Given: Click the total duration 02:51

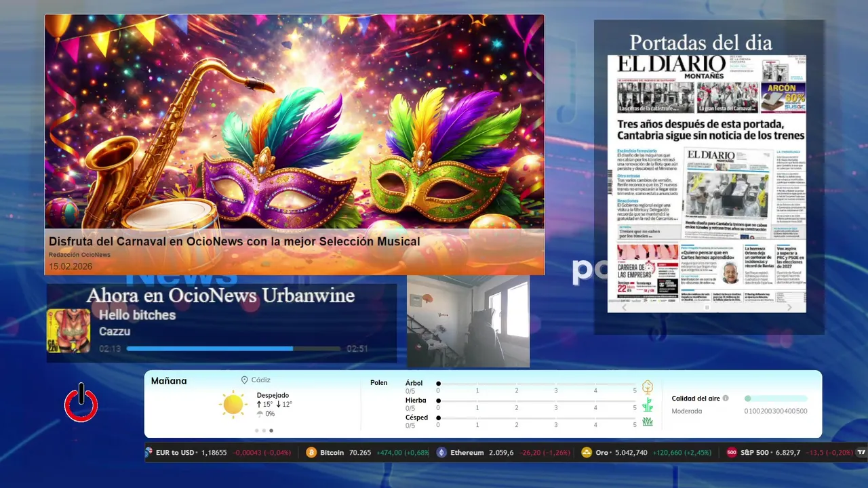Looking at the screenshot, I should [x=357, y=348].
